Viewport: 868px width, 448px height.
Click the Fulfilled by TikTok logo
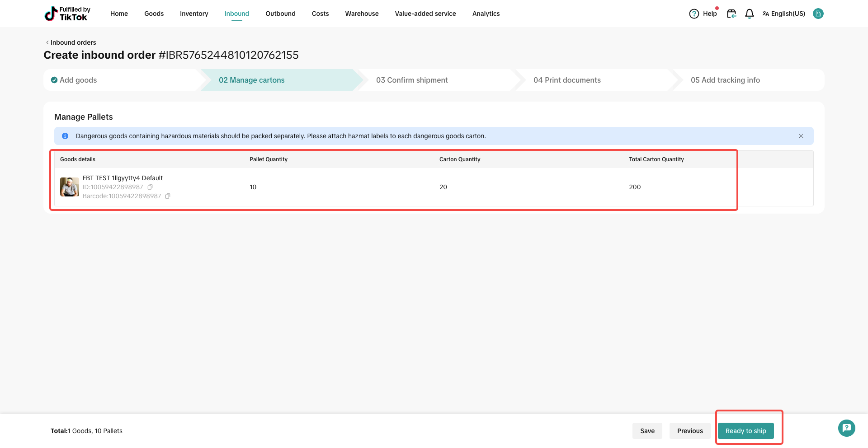coord(67,14)
